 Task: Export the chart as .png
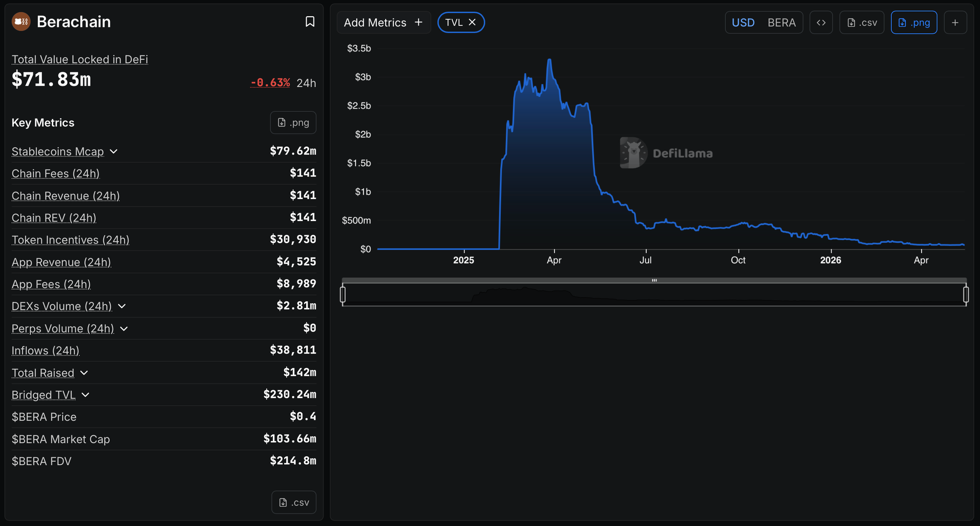[x=914, y=23]
